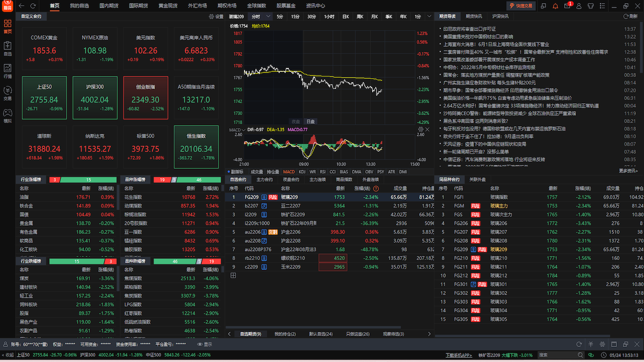This screenshot has height=362, width=644.
Task: Click the blue icon next to b2207
Action: (264, 206)
